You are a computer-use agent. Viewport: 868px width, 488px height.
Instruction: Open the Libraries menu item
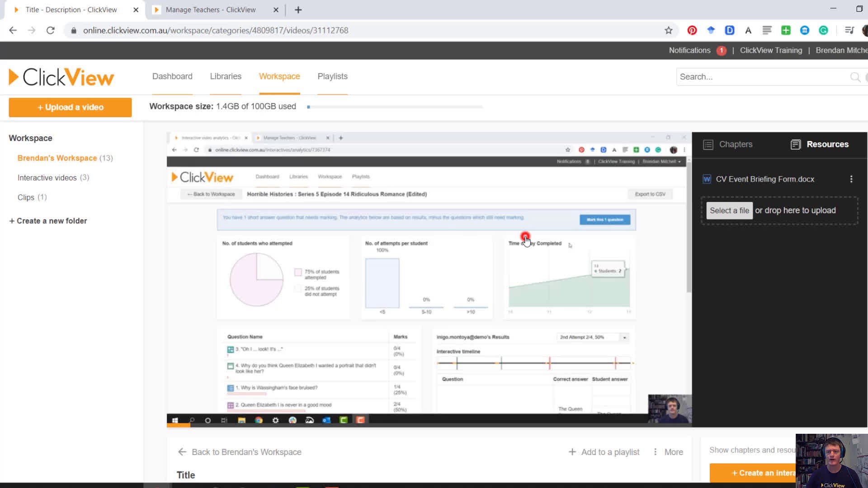click(x=226, y=76)
